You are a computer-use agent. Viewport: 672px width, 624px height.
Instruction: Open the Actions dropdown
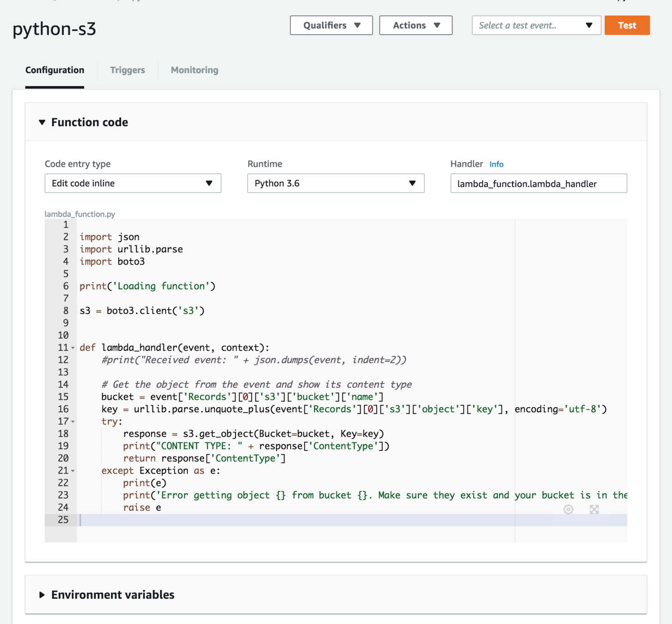416,25
